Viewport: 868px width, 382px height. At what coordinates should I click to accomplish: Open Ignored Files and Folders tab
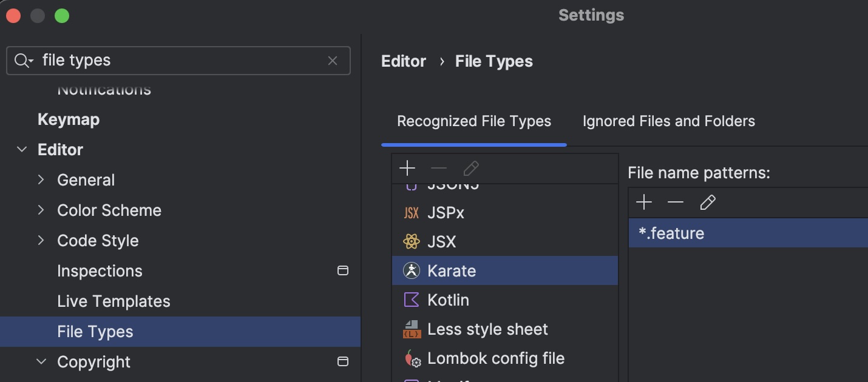coord(669,121)
